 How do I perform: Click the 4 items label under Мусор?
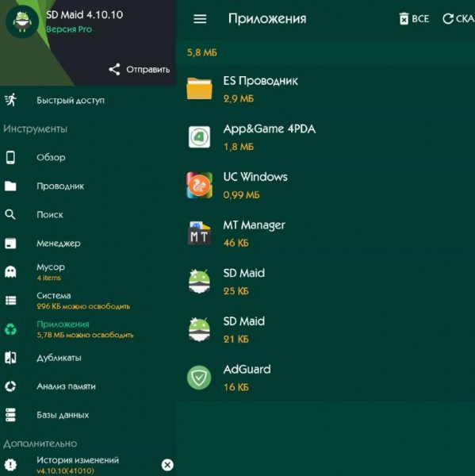click(49, 278)
